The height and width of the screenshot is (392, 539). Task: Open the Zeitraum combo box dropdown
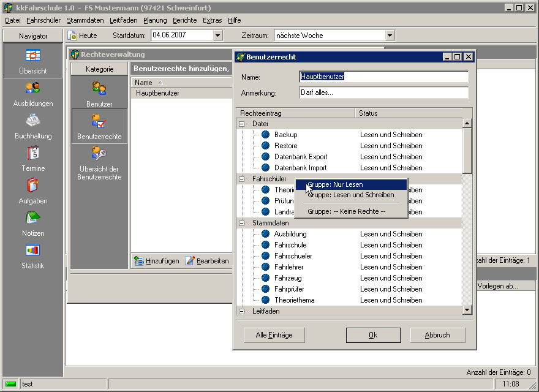[390, 36]
